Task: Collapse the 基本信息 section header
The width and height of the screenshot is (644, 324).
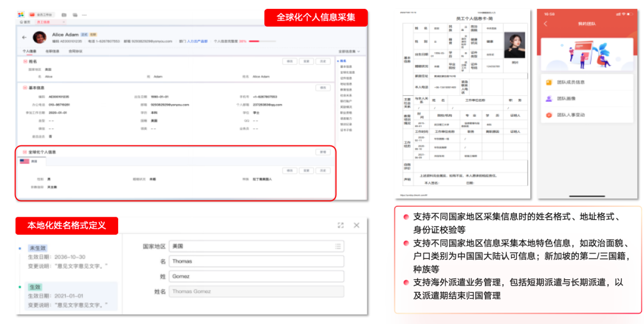Action: [25, 88]
